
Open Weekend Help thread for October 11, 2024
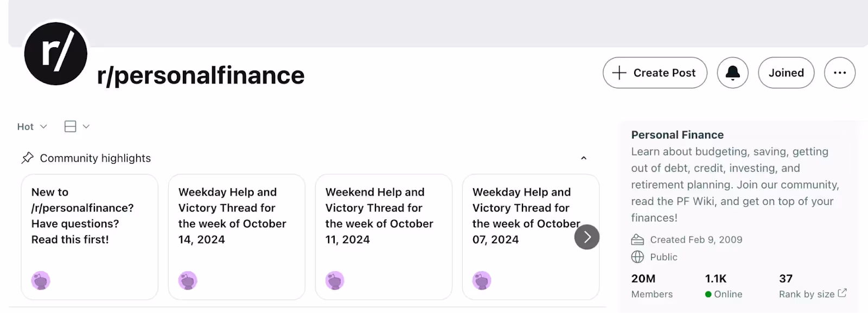click(x=379, y=216)
